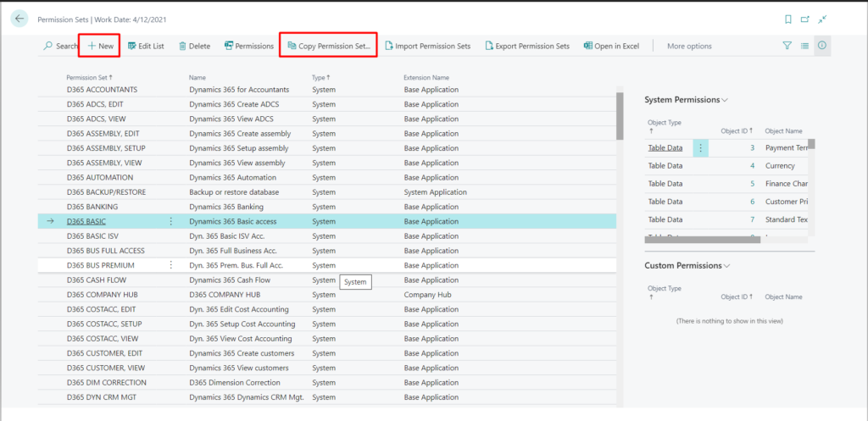Select the D365 ASSEMBLY, EDIT row
The image size is (868, 421).
[x=326, y=133]
